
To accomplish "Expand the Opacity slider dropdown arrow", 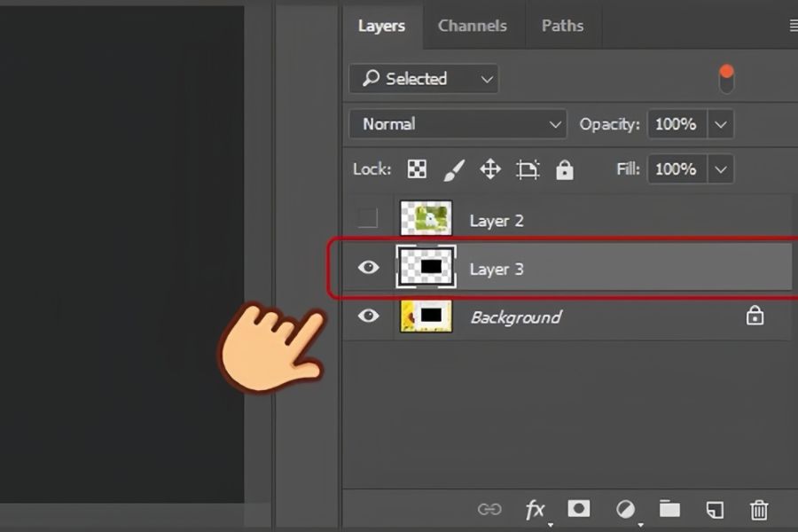I will (x=721, y=124).
